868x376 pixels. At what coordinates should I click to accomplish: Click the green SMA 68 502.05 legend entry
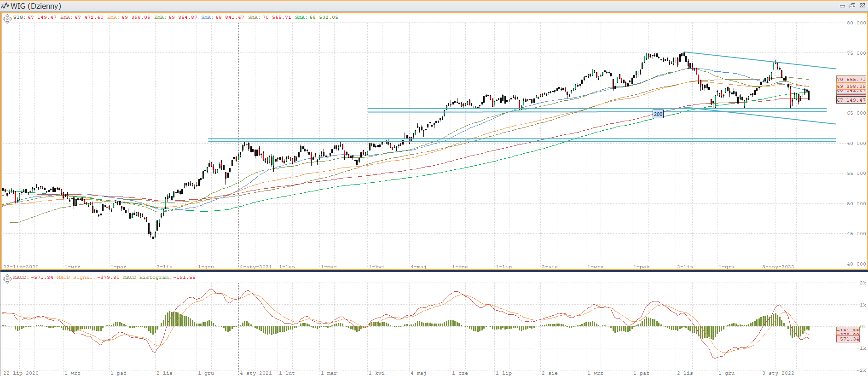tap(316, 17)
